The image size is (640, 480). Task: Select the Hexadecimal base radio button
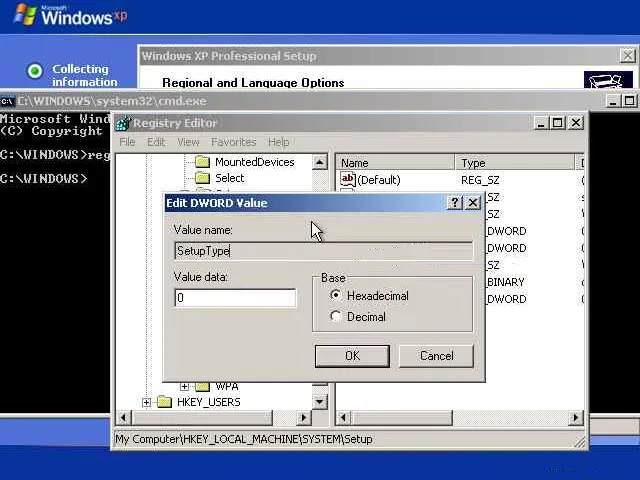pyautogui.click(x=336, y=295)
